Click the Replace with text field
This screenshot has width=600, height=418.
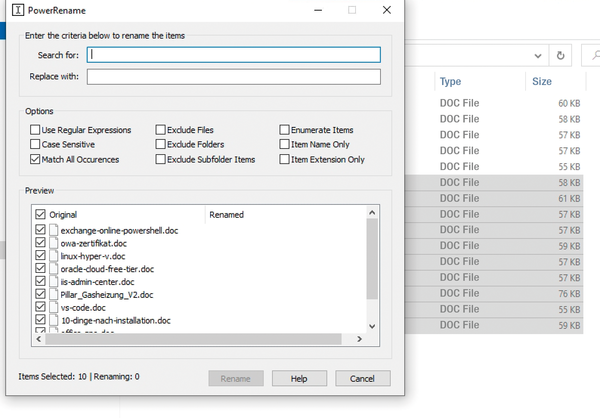[x=233, y=77]
